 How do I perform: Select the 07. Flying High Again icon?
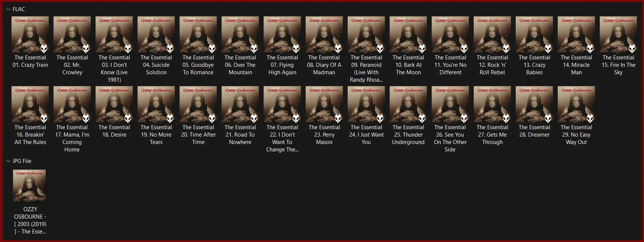282,35
